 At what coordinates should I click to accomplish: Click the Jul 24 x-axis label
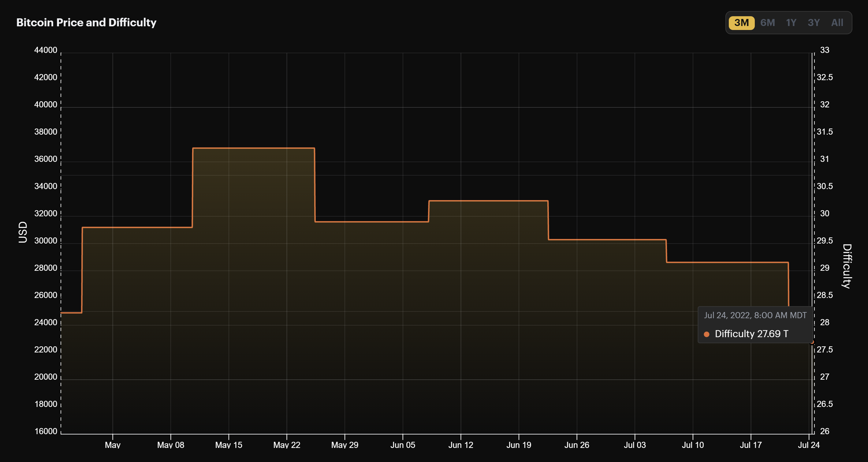(808, 445)
